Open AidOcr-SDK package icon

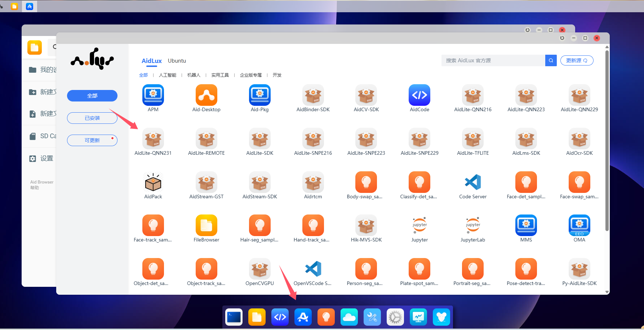(579, 139)
